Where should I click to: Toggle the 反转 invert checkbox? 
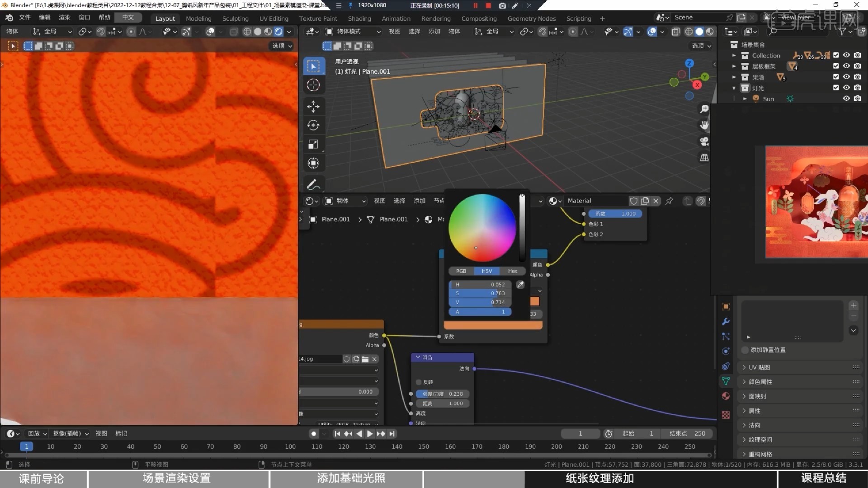tap(419, 382)
